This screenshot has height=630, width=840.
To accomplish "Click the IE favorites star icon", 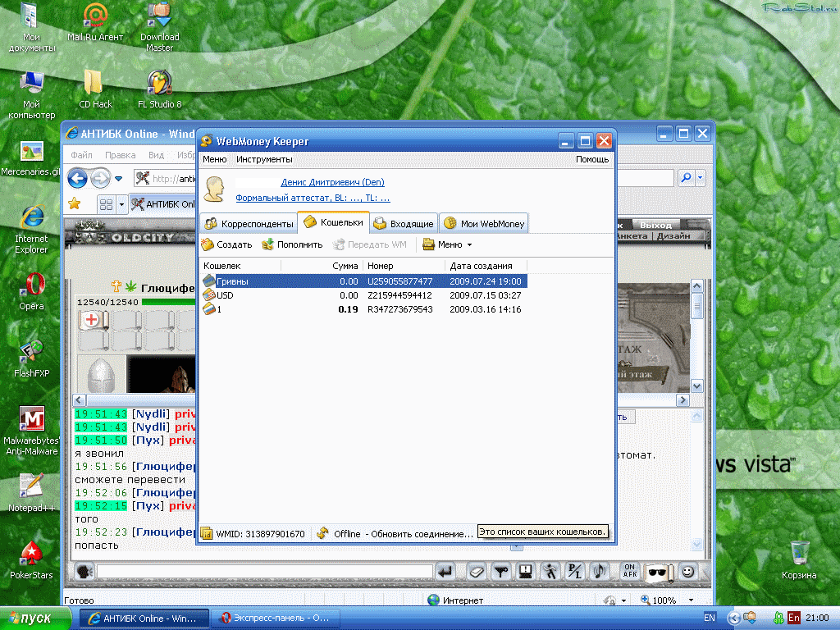I will [74, 203].
